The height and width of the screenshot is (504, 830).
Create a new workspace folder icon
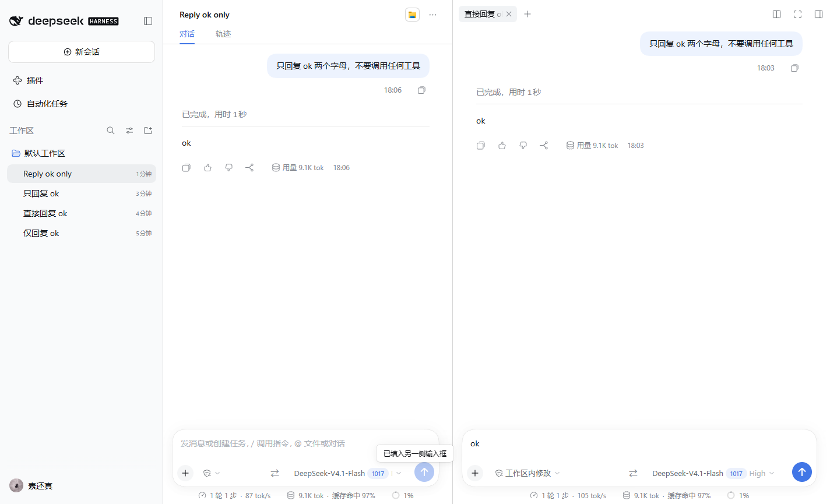[x=148, y=131]
